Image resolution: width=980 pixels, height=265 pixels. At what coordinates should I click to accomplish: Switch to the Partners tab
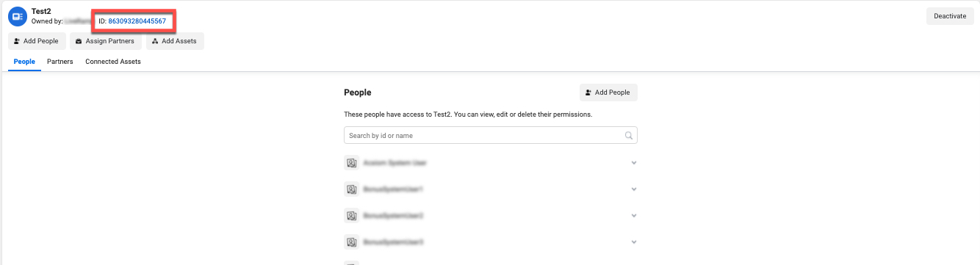pyautogui.click(x=60, y=62)
